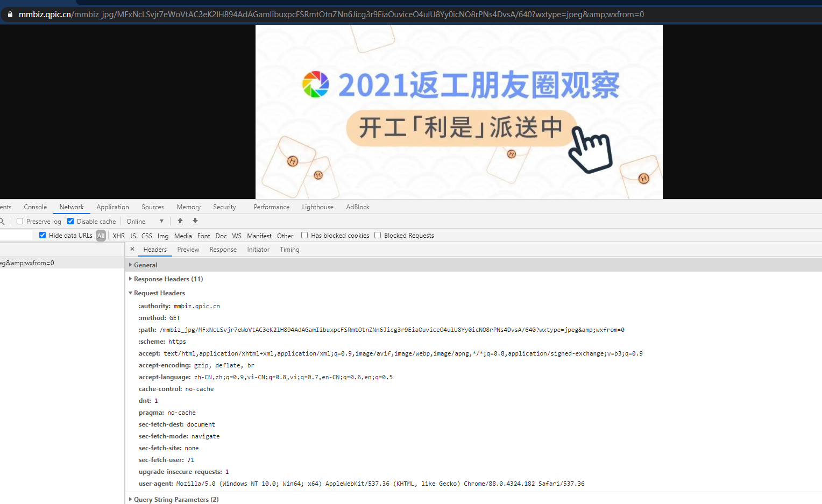Click the dnt: 1 header line

tap(148, 401)
